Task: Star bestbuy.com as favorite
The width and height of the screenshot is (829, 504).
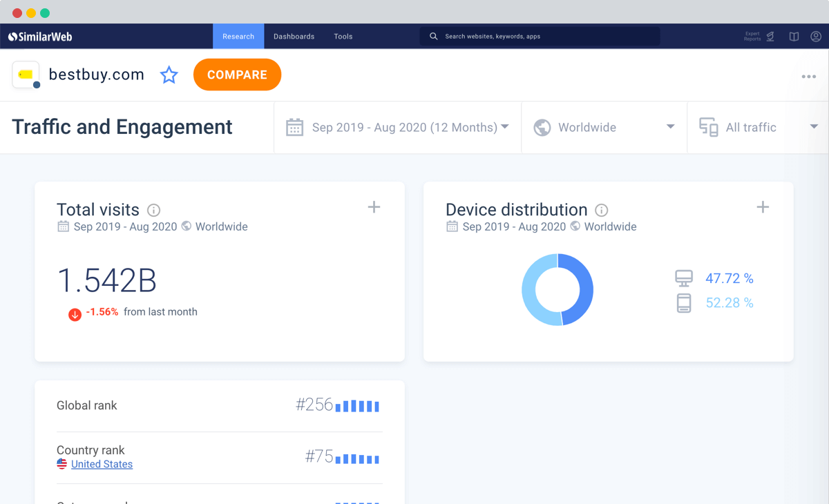Action: [x=169, y=75]
